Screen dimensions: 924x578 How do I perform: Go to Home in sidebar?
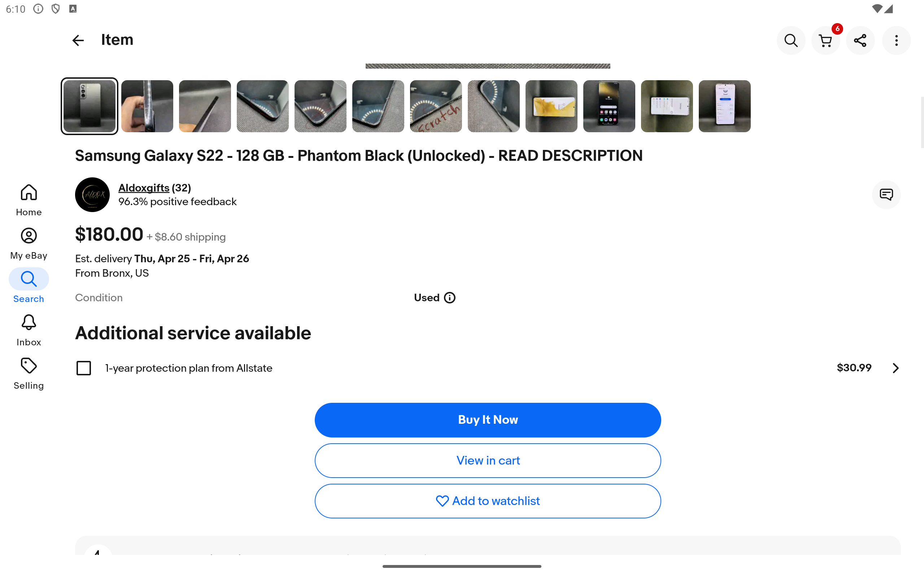(29, 200)
